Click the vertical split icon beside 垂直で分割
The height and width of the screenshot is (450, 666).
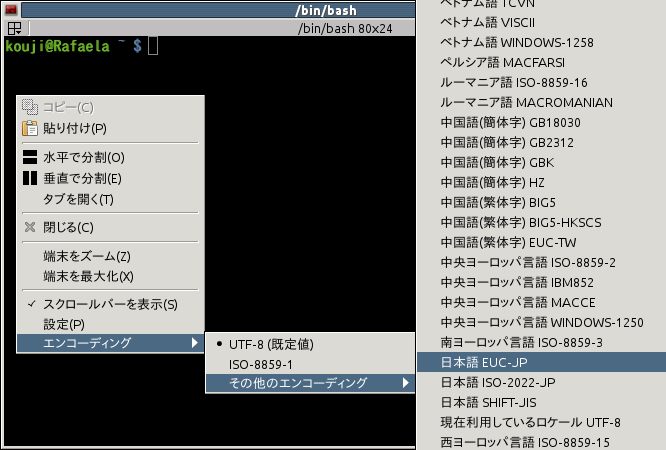point(30,178)
